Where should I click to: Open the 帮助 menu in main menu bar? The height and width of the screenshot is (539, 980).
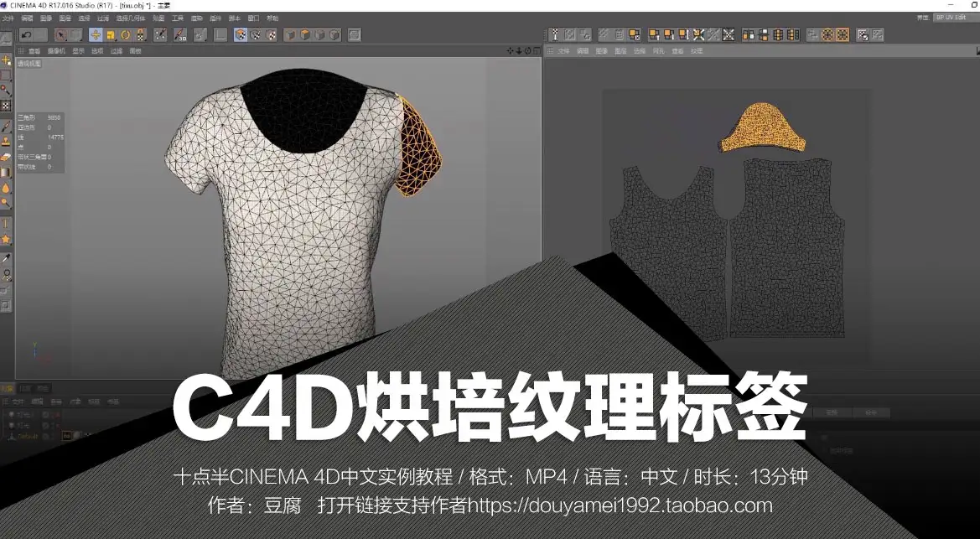pos(272,18)
